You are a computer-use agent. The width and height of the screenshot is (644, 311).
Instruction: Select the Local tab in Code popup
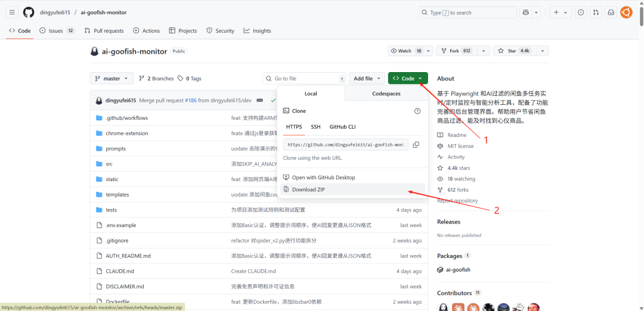311,94
